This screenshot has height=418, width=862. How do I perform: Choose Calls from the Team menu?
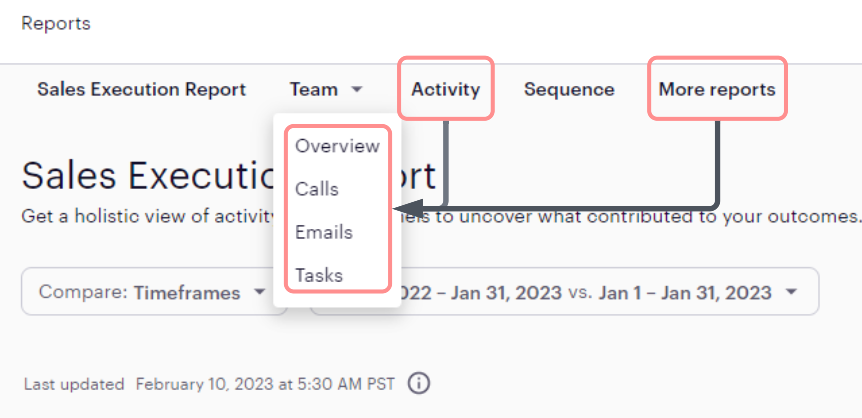(317, 189)
